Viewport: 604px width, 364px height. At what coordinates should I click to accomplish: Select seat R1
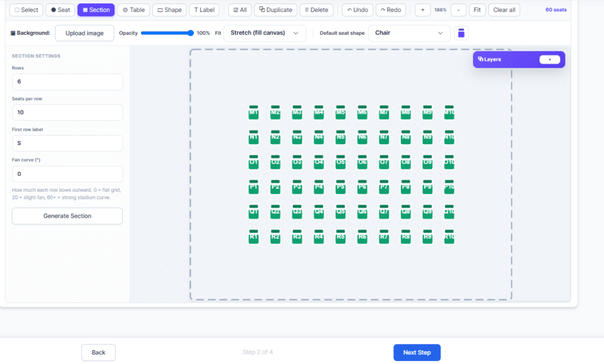[x=254, y=237]
